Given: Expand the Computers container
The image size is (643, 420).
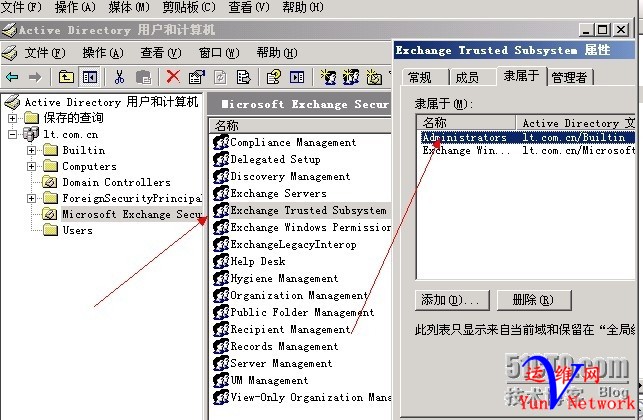Looking at the screenshot, I should tap(31, 166).
